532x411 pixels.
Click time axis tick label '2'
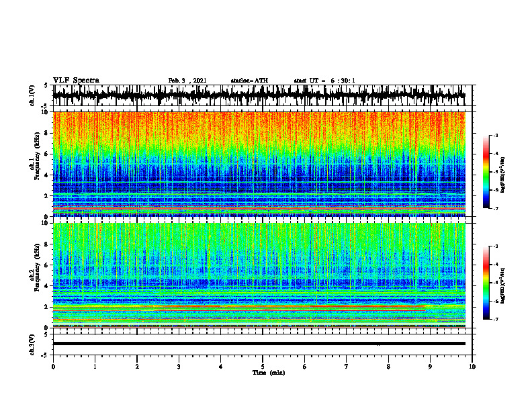click(137, 367)
